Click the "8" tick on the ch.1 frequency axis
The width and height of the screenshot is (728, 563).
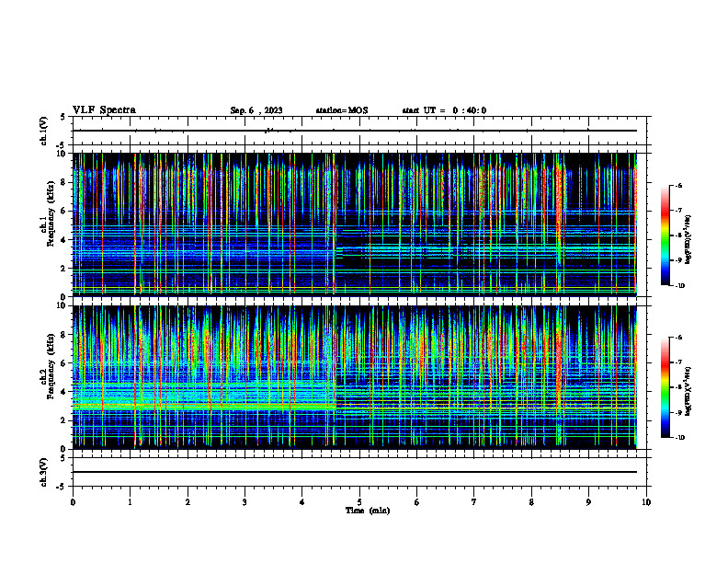[x=63, y=182]
